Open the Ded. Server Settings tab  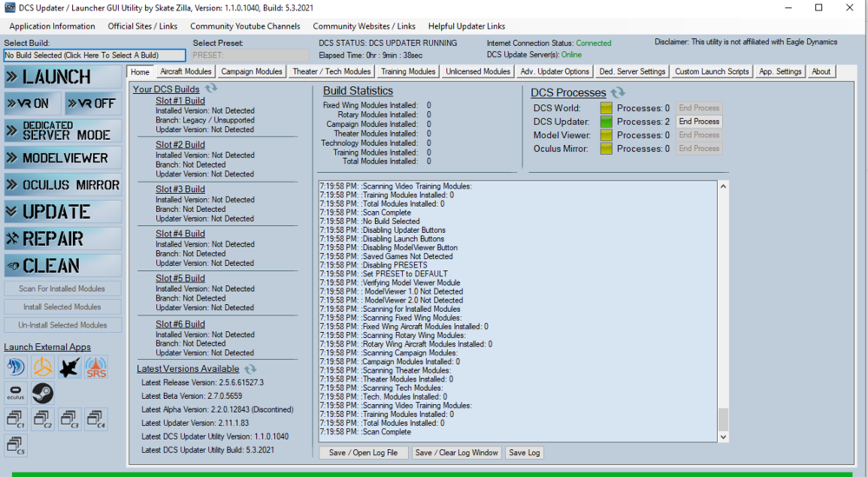[632, 71]
